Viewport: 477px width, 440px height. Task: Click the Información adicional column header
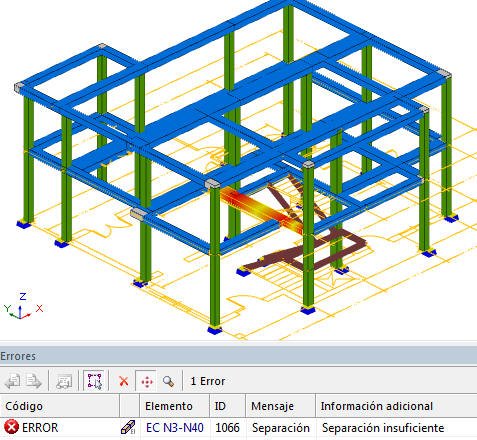(377, 406)
